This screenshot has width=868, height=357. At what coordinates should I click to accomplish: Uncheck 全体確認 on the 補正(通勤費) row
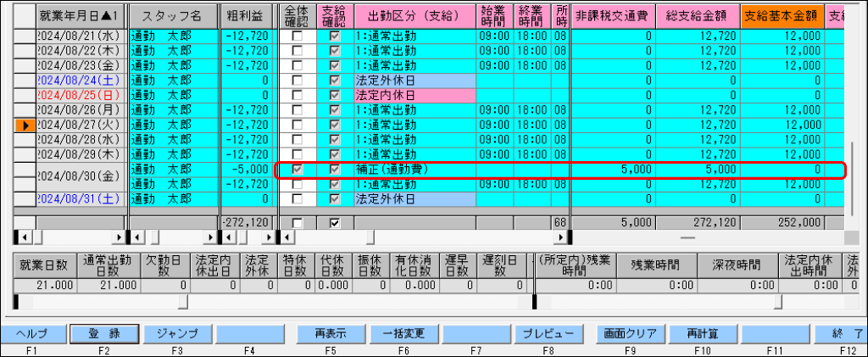[x=298, y=170]
